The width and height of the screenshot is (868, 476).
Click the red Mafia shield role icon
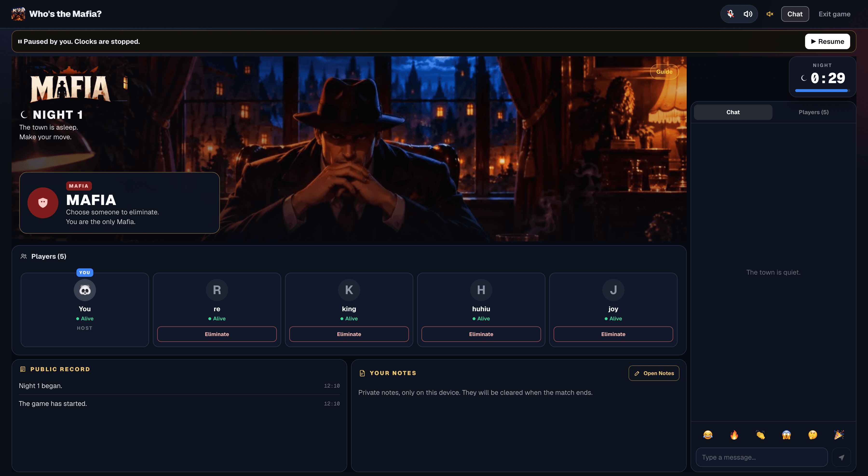click(x=43, y=203)
